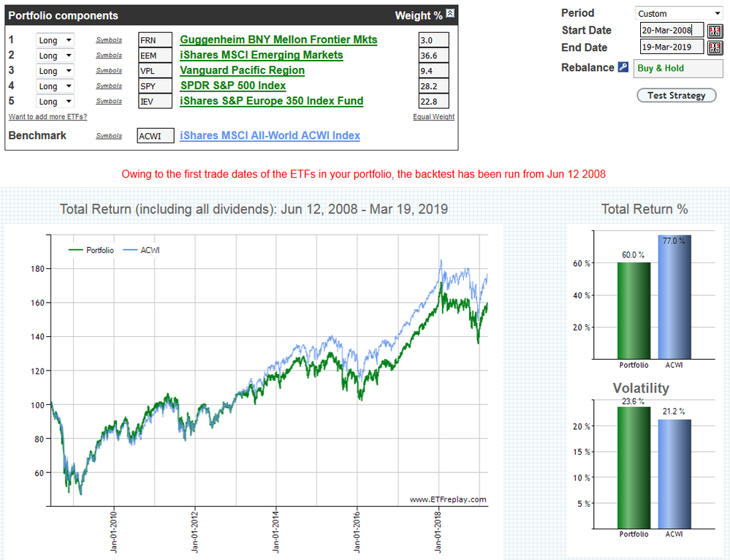Expand Long dropdown for row 1
The width and height of the screenshot is (730, 560).
tap(55, 39)
